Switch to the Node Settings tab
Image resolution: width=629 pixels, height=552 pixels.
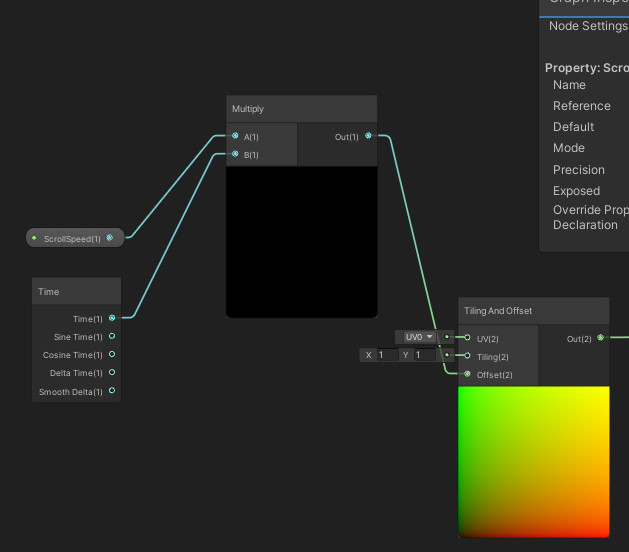point(588,26)
